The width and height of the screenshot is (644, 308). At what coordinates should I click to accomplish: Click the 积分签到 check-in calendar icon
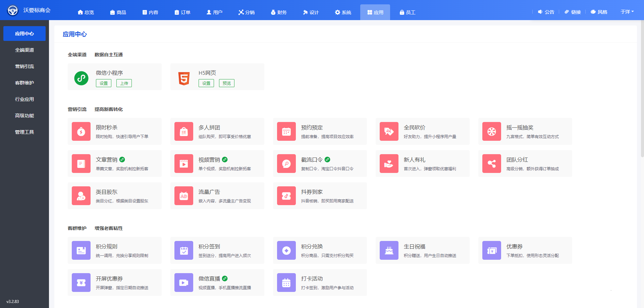coord(184,250)
